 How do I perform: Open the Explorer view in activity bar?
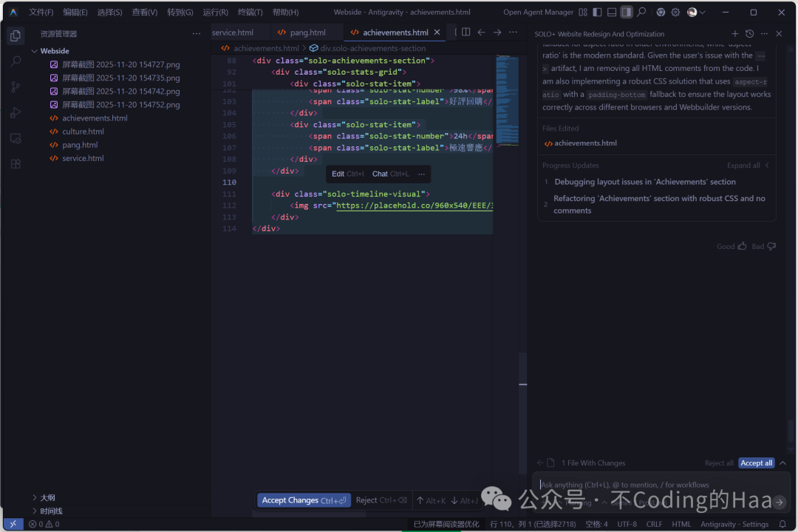[x=16, y=35]
